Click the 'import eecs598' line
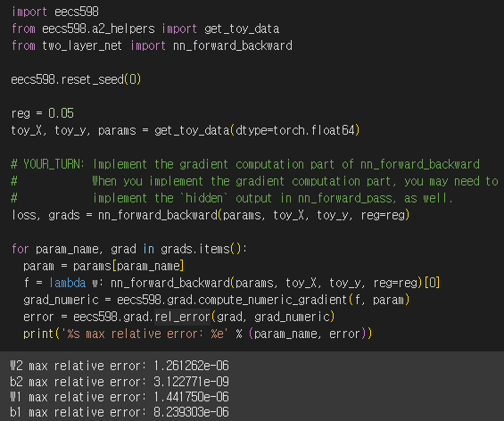Viewport: 504px width, 421px height. pyautogui.click(x=55, y=12)
